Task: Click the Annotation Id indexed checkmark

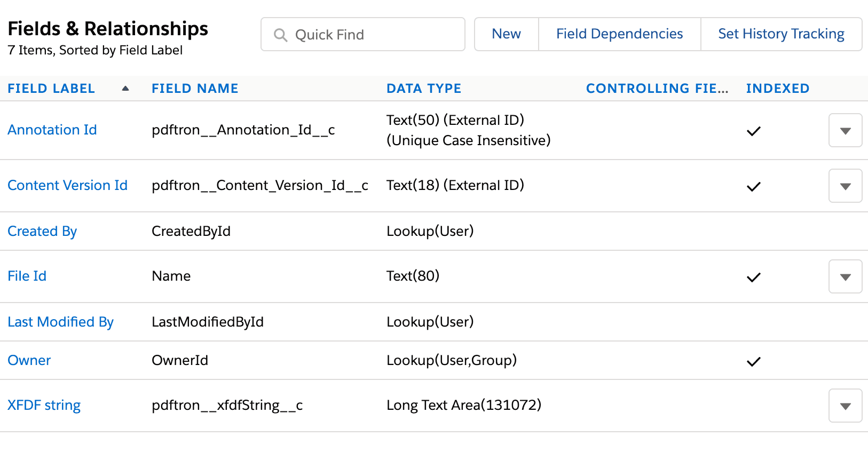Action: pyautogui.click(x=753, y=131)
